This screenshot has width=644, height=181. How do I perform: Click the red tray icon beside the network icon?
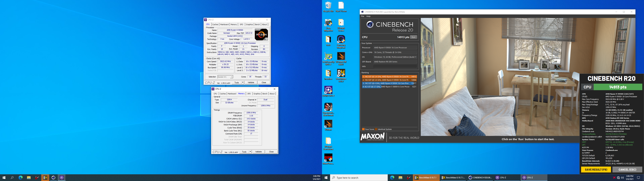tap(614, 178)
